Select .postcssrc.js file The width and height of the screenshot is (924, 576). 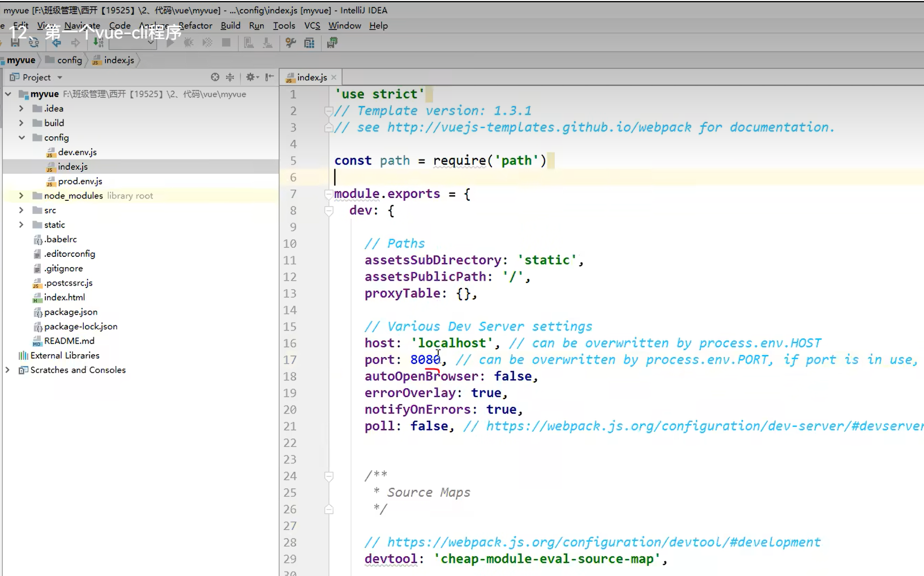click(68, 282)
